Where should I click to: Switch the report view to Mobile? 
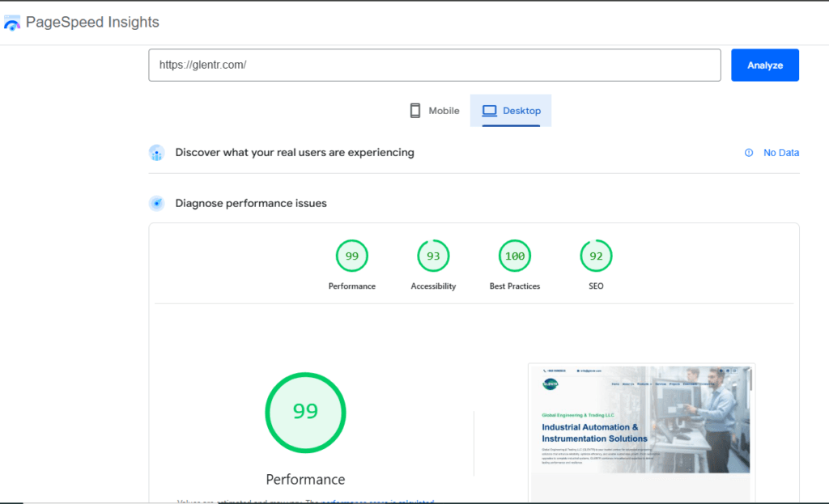coord(434,110)
